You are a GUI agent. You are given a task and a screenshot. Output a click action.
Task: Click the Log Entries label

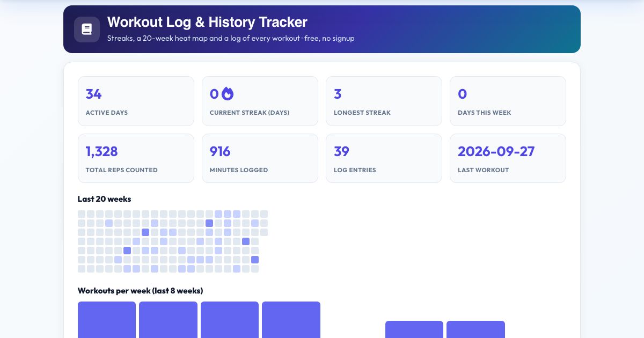tap(355, 170)
